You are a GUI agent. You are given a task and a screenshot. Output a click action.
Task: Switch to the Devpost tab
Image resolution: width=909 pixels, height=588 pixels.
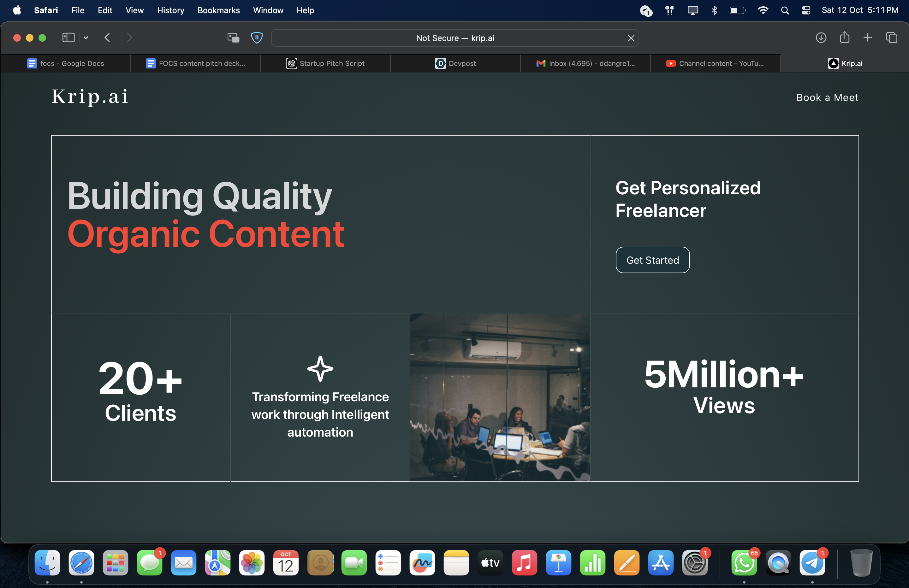455,63
